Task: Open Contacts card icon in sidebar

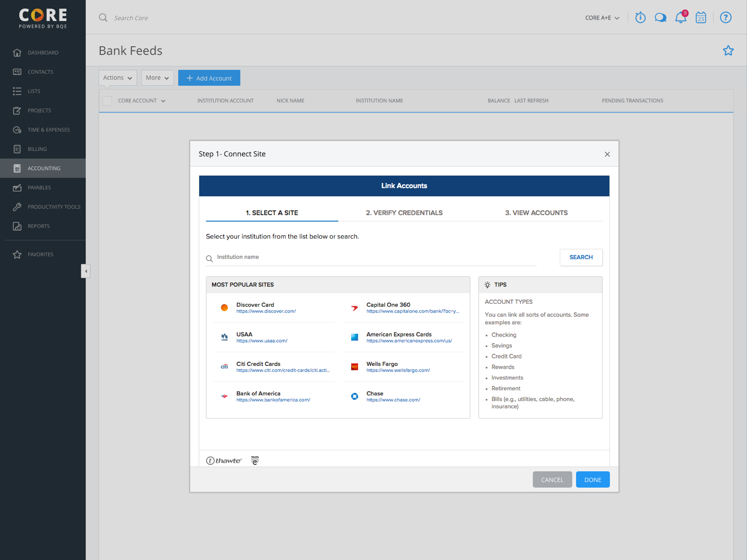Action: 17,72
